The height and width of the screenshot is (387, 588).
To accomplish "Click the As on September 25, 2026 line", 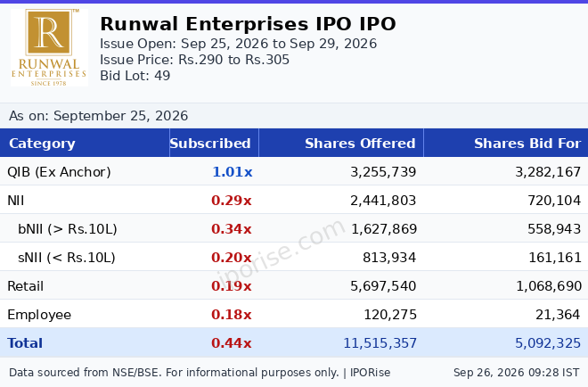I will [99, 116].
